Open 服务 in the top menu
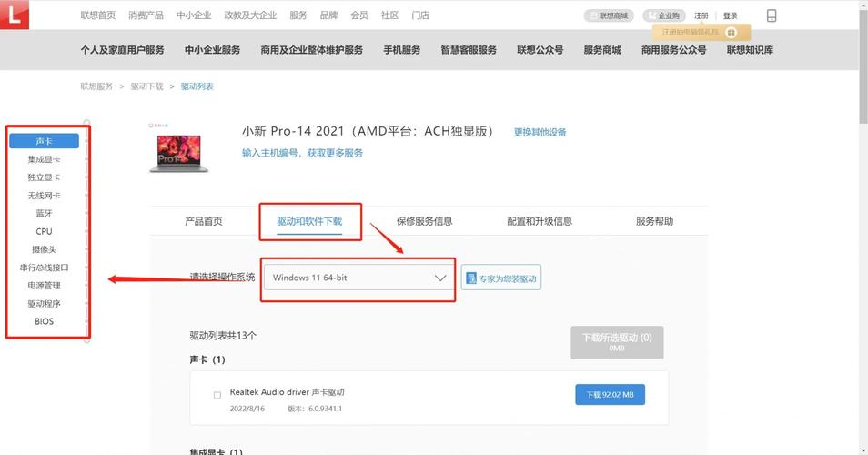 click(x=298, y=15)
